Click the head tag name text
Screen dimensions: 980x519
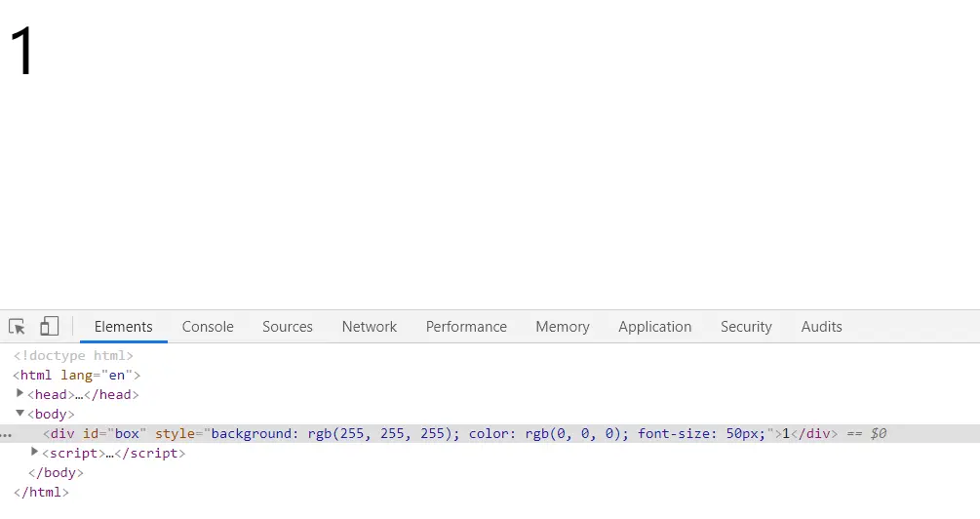[51, 394]
